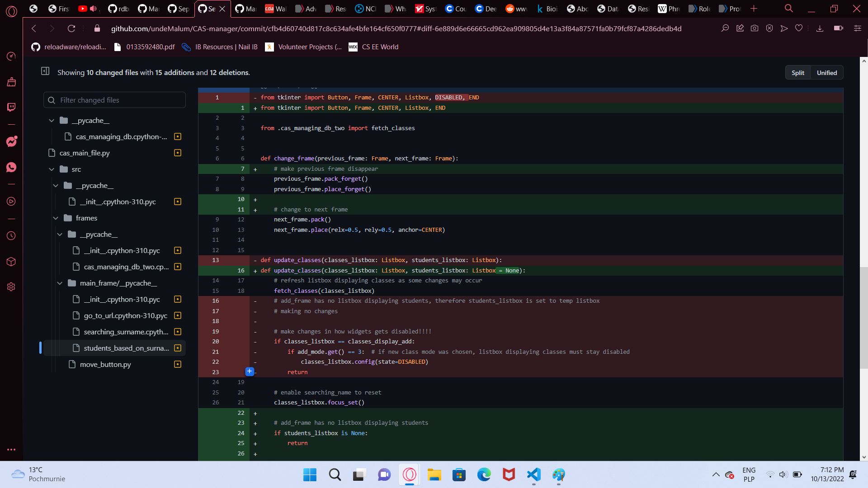
Task: Reload the GitHub page
Action: pos(71,28)
